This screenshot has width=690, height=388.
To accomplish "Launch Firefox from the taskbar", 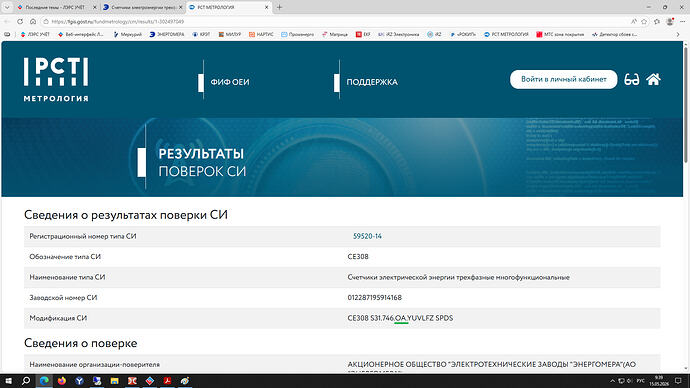I will click(62, 381).
